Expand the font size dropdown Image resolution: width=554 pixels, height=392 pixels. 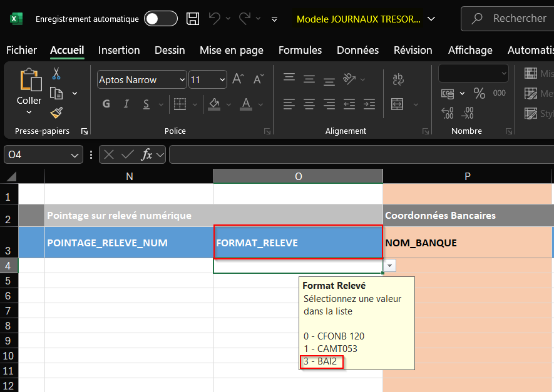tap(222, 80)
